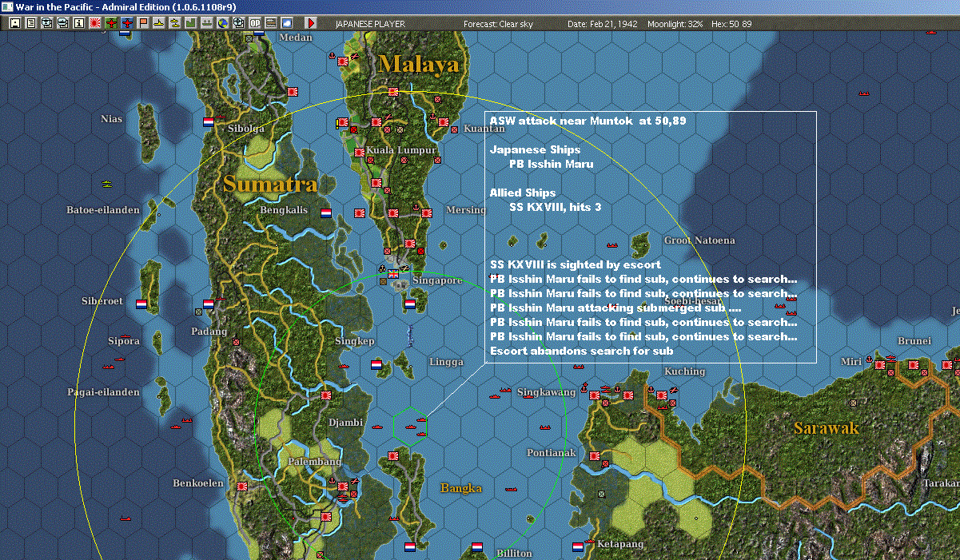Click the info 'i' toolbar icon
This screenshot has height=560, width=960.
pos(78,23)
